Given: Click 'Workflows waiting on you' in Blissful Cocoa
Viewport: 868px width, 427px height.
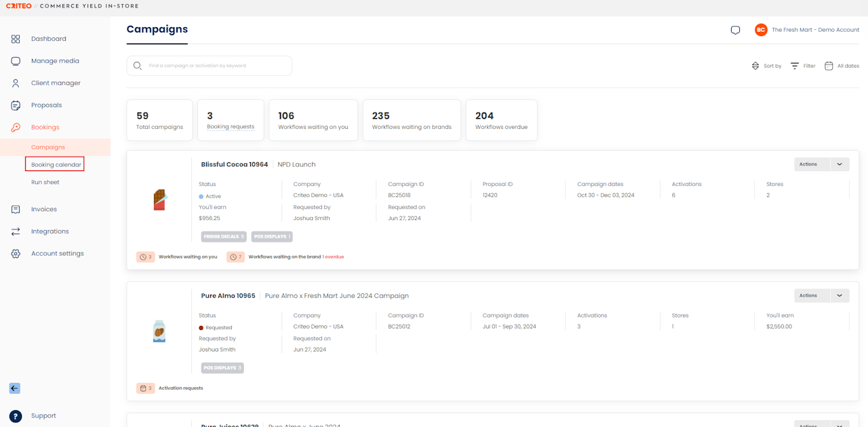Looking at the screenshot, I should tap(188, 257).
